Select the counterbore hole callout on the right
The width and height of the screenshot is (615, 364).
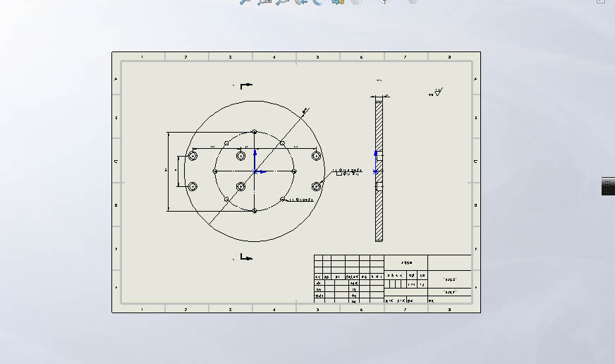tap(348, 172)
